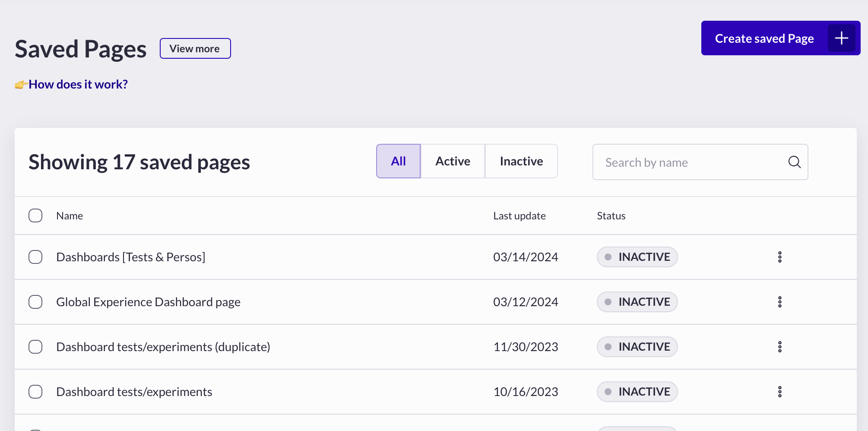Click the date 11/30/2023
This screenshot has height=431, width=868.
[526, 347]
